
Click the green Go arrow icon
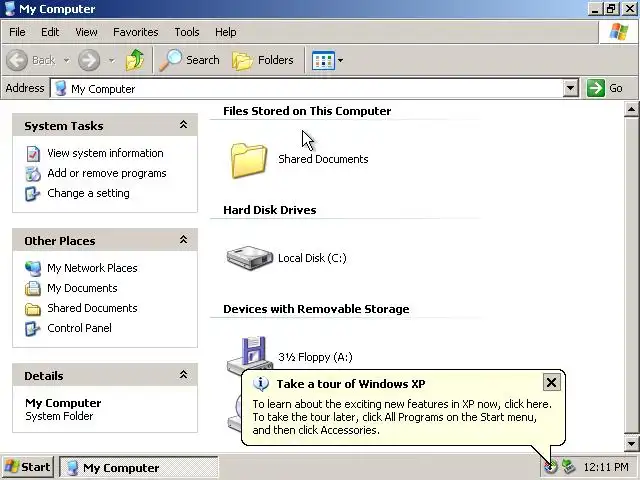click(596, 88)
